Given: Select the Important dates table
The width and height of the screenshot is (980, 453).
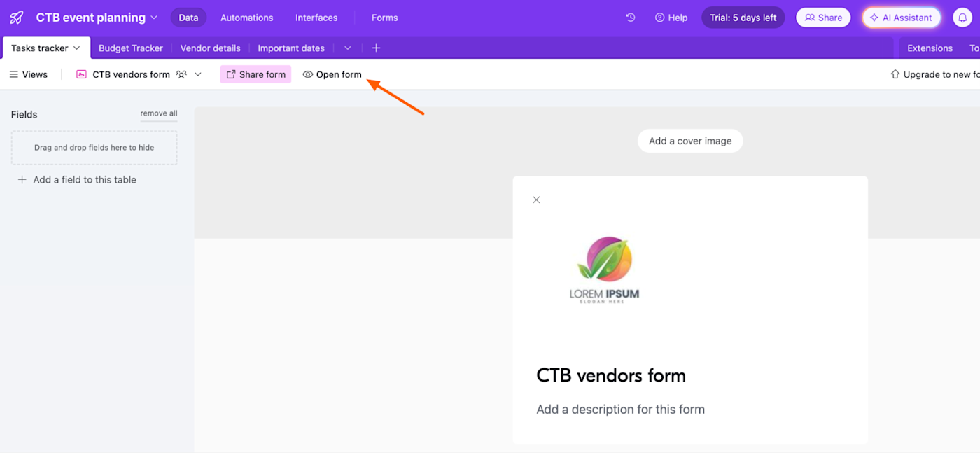Looking at the screenshot, I should coord(291,48).
